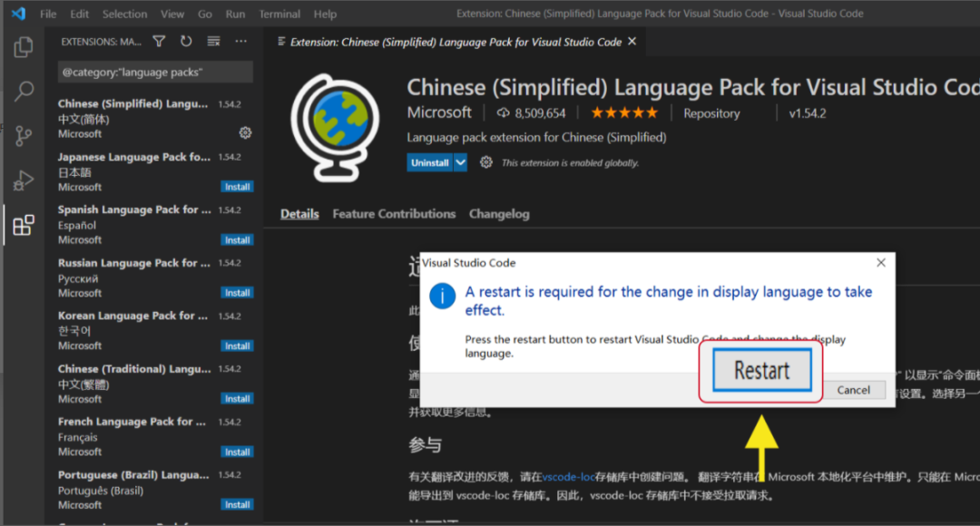
Task: Install the French Language Pack
Action: pos(238,452)
